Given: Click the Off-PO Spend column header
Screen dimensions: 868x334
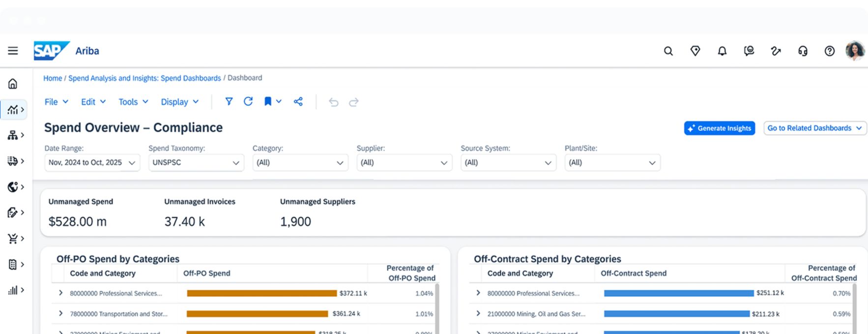Looking at the screenshot, I should click(x=206, y=274).
